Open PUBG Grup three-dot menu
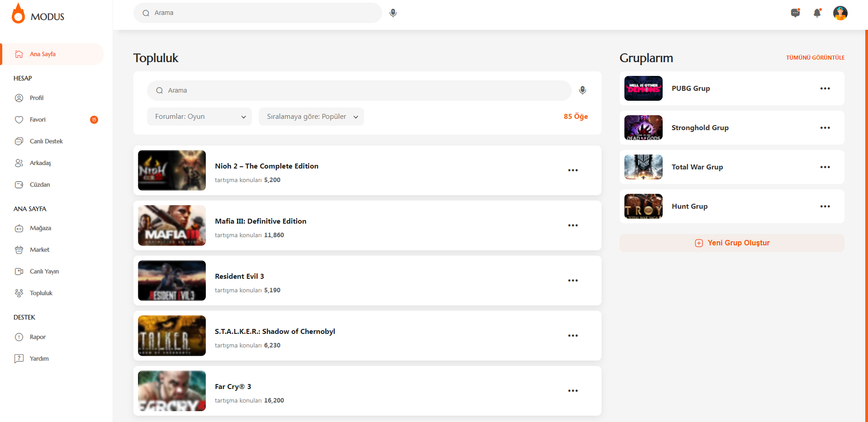This screenshot has height=422, width=868. coord(825,89)
